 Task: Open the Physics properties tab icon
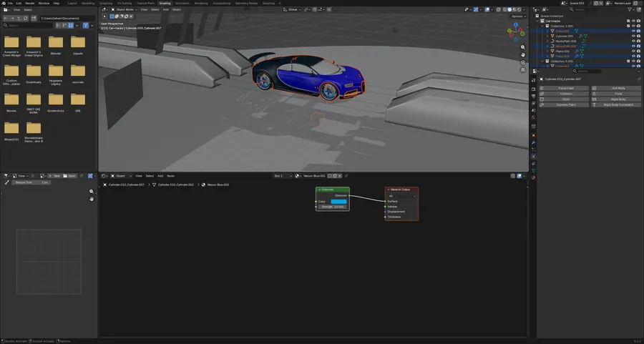[534, 157]
